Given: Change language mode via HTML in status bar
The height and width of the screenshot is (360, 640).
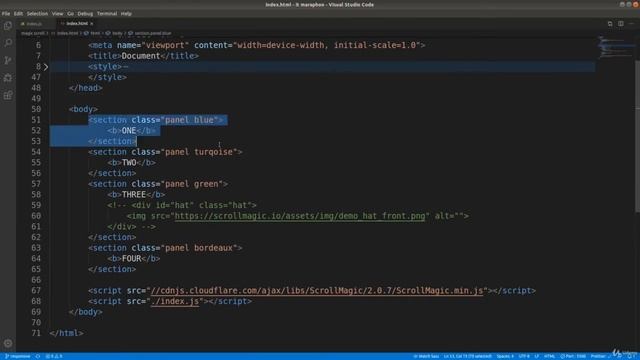Looking at the screenshot, I should click(549, 356).
